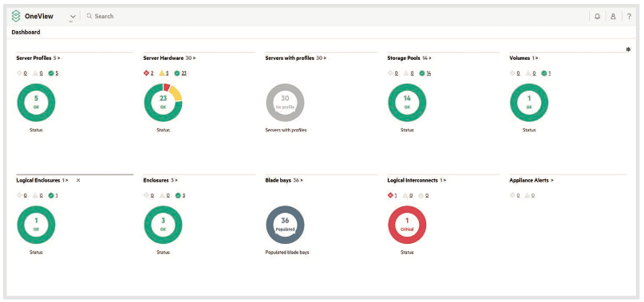This screenshot has height=302, width=644.
Task: Click Logical Interconnects grey warning triangle icon
Action: (x=405, y=195)
